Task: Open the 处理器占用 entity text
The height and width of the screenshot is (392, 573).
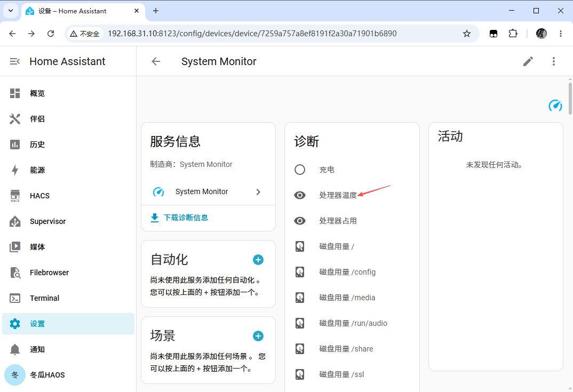Action: (338, 221)
